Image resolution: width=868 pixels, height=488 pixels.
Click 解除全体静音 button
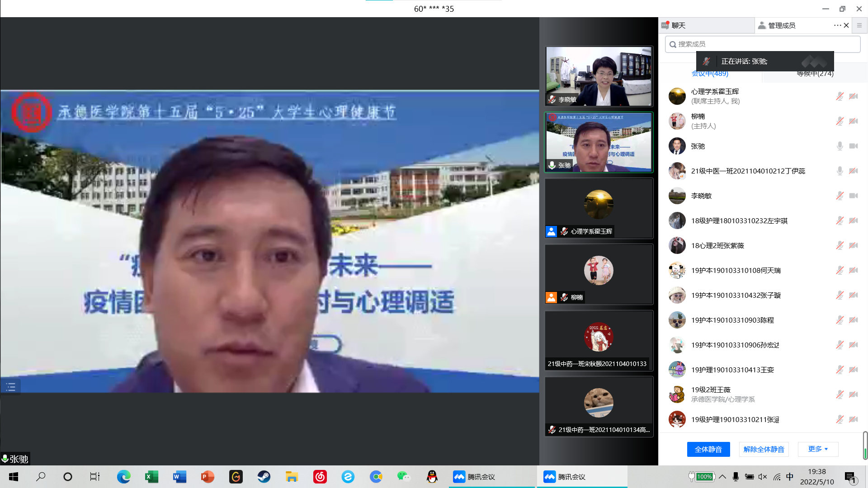[x=764, y=449]
